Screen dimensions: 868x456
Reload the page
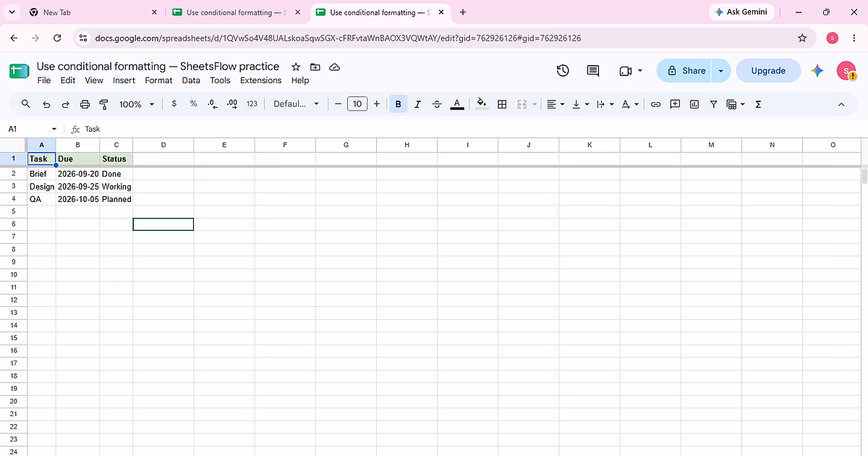pyautogui.click(x=57, y=38)
